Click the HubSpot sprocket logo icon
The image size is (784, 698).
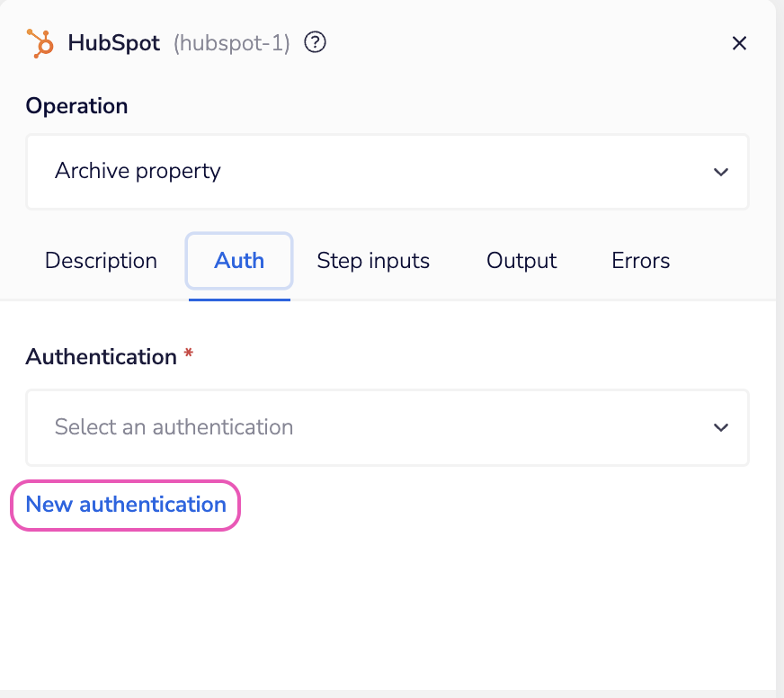click(x=40, y=42)
